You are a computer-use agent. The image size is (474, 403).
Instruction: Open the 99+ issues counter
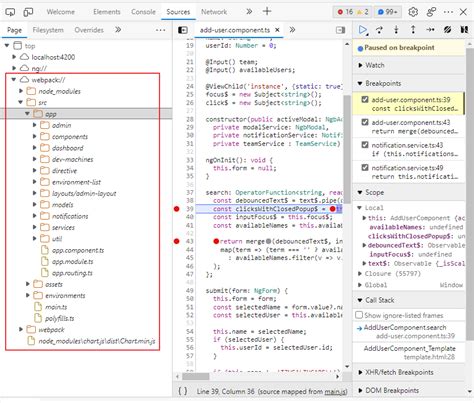click(x=387, y=12)
